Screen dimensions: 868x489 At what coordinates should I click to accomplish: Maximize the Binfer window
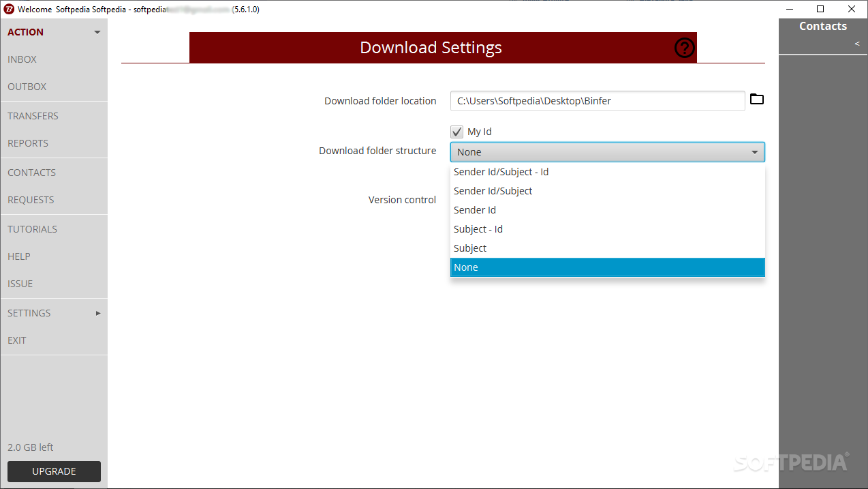pyautogui.click(x=820, y=10)
